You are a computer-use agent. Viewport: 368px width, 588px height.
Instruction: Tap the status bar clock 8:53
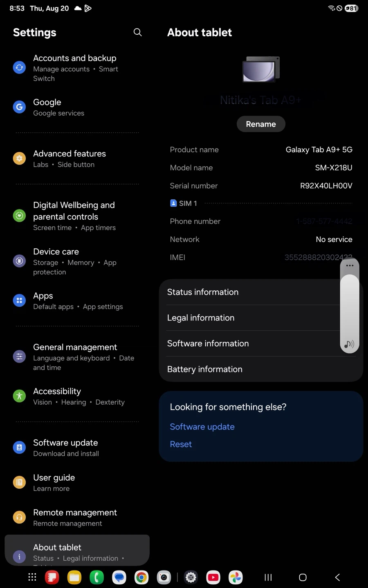(17, 8)
